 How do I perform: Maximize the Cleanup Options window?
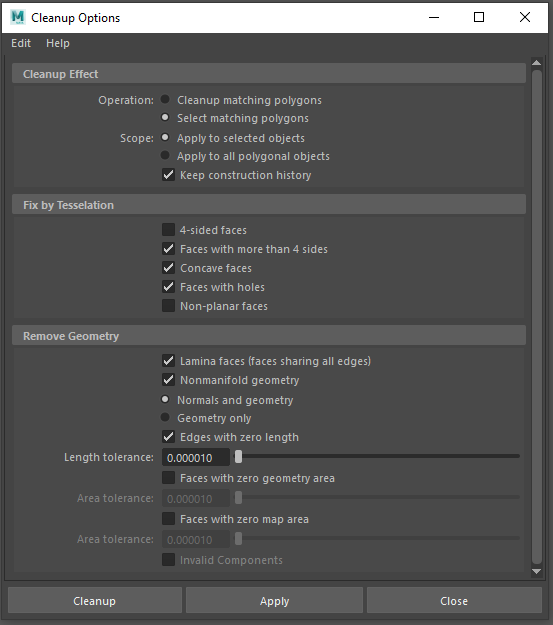click(479, 17)
